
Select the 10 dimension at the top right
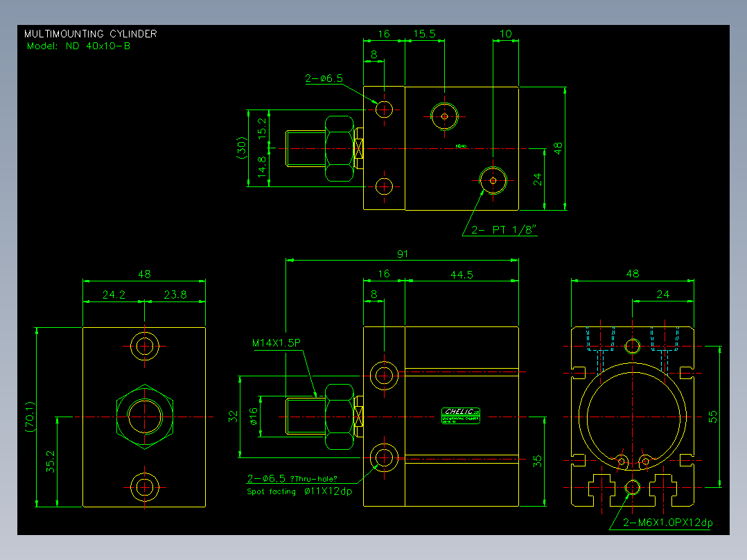(505, 34)
